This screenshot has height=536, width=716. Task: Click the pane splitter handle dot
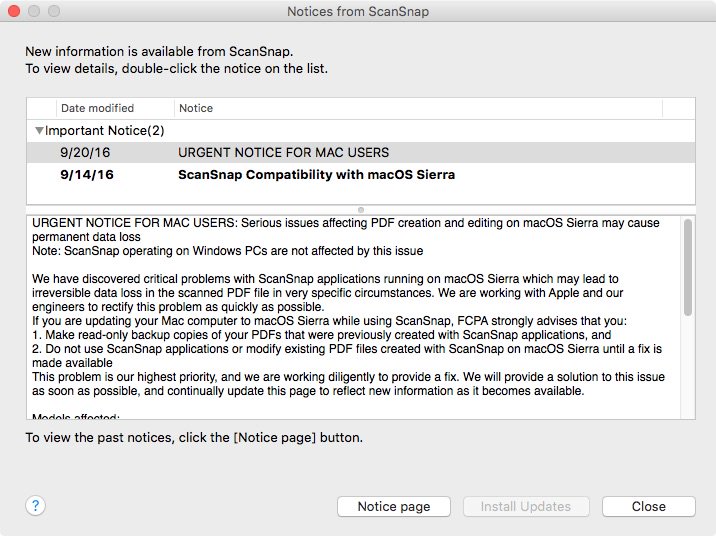(x=361, y=210)
